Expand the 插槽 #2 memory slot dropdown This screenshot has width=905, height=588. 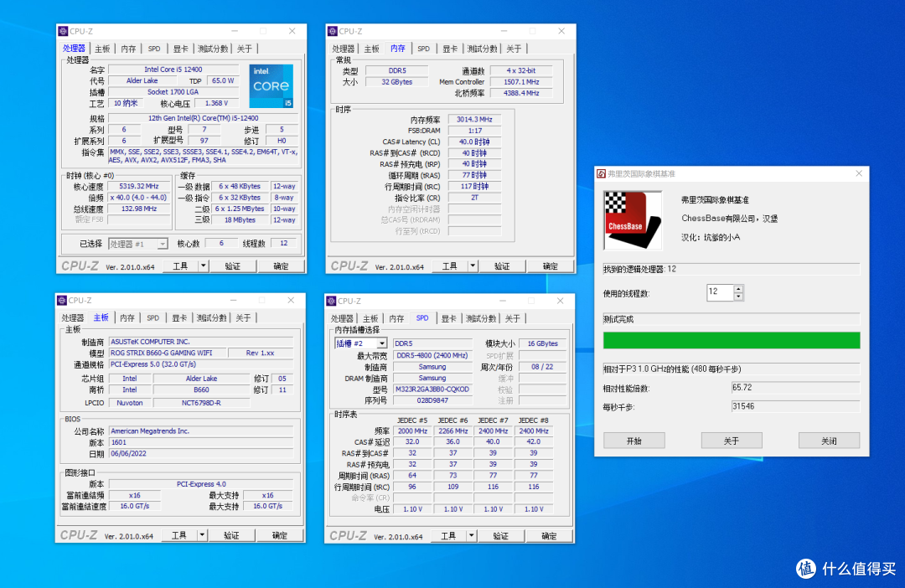(381, 343)
